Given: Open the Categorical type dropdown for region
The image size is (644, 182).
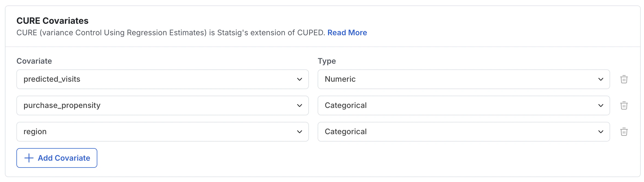Looking at the screenshot, I should click(x=464, y=132).
